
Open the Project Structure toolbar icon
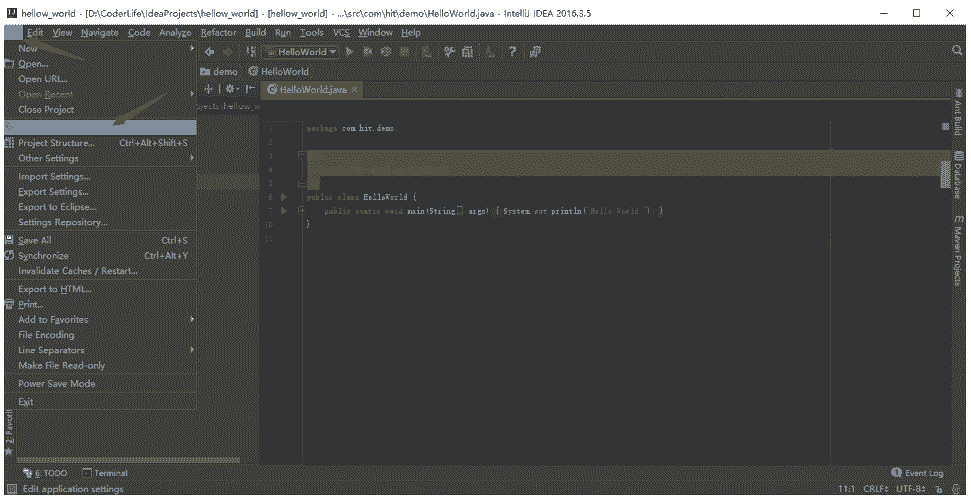[x=468, y=51]
